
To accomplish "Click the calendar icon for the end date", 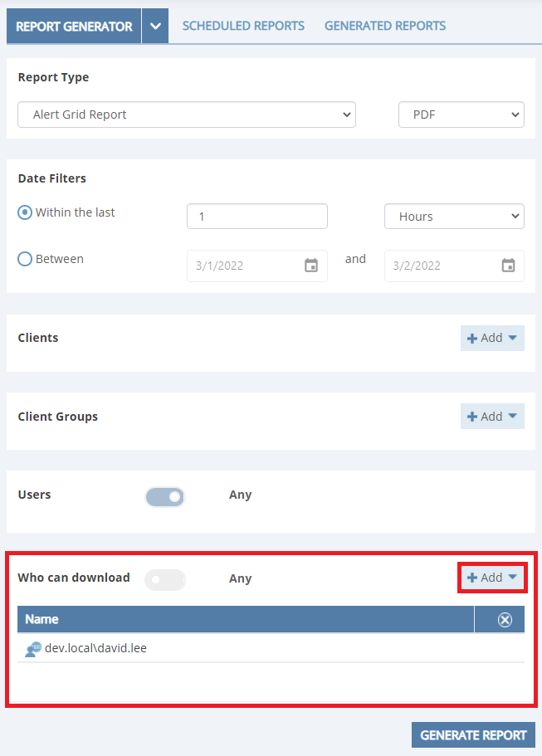I will coord(508,266).
